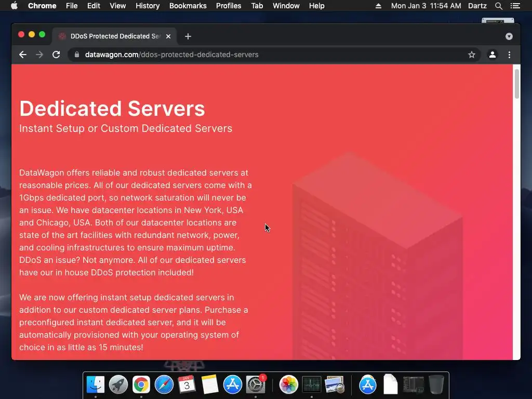Click the Dedicated Servers heading
This screenshot has width=532, height=399.
point(112,109)
